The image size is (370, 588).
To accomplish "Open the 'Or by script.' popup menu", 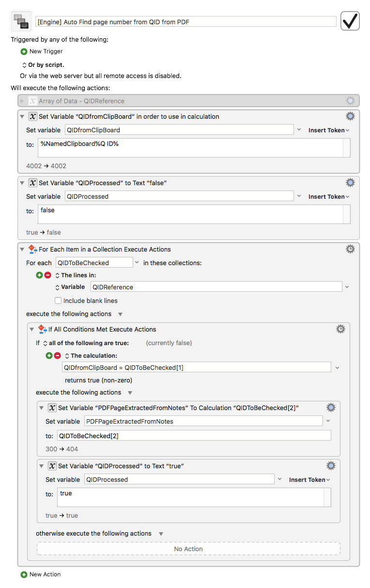I will pyautogui.click(x=43, y=64).
